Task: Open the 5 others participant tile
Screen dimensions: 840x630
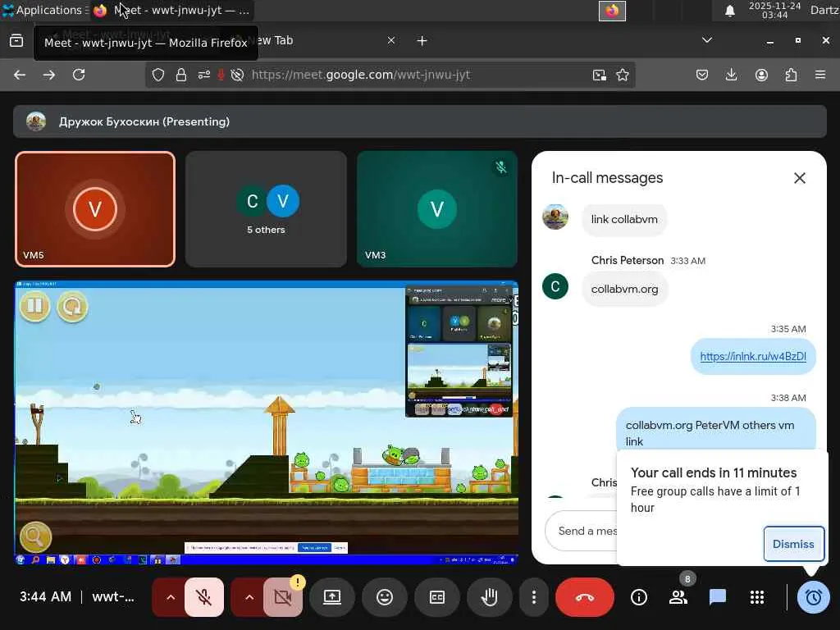Action: 267,209
